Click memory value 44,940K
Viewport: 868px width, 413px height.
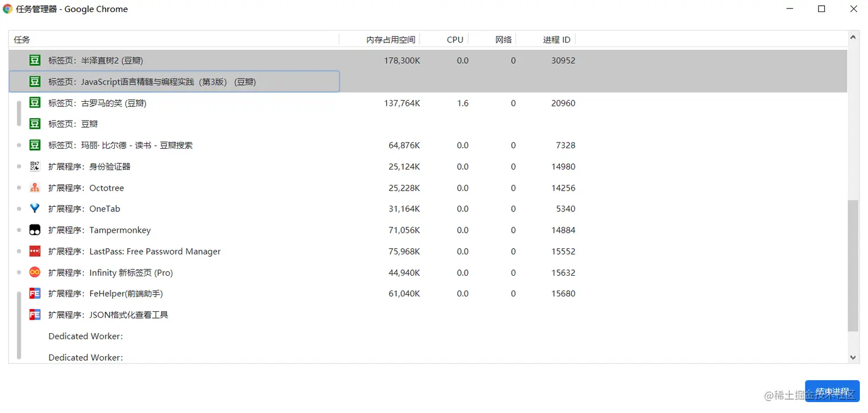pos(404,272)
